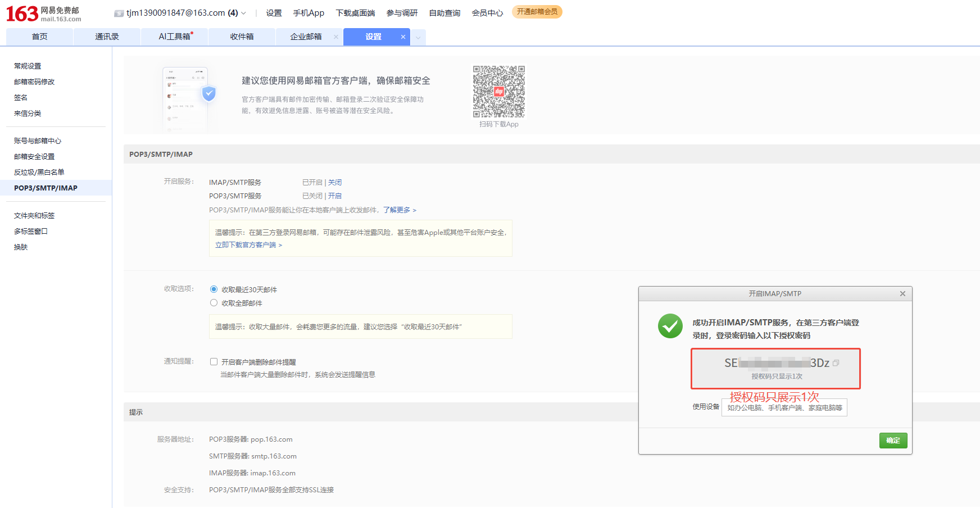Close the 设置 tab using its X icon
This screenshot has height=508, width=980.
(403, 37)
